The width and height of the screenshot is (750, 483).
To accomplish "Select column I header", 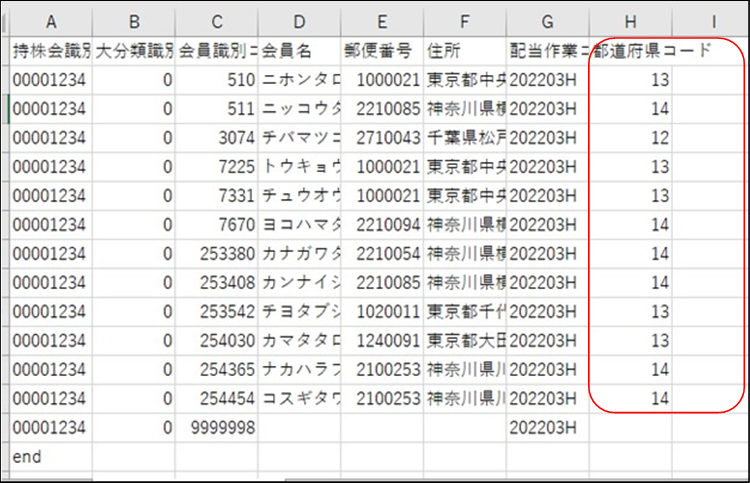I will point(711,22).
